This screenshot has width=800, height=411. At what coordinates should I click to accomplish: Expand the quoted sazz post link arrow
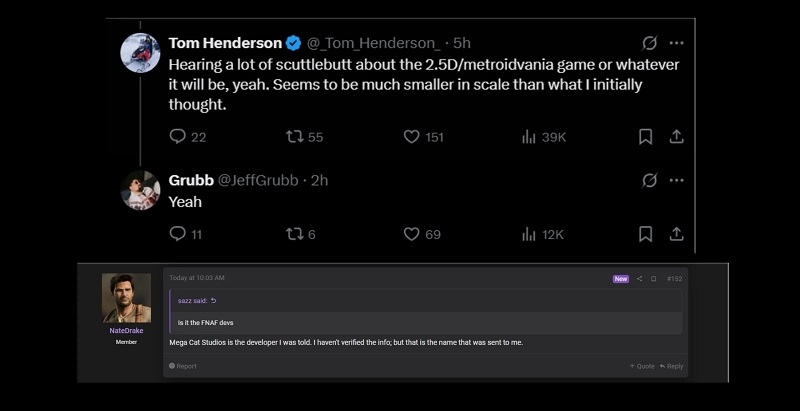point(213,300)
